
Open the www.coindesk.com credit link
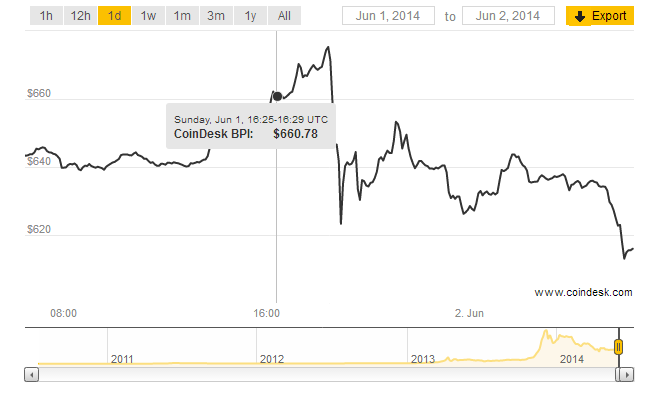coord(583,293)
